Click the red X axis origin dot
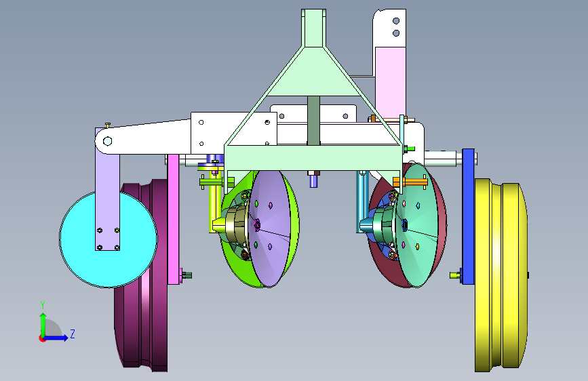 41,338
